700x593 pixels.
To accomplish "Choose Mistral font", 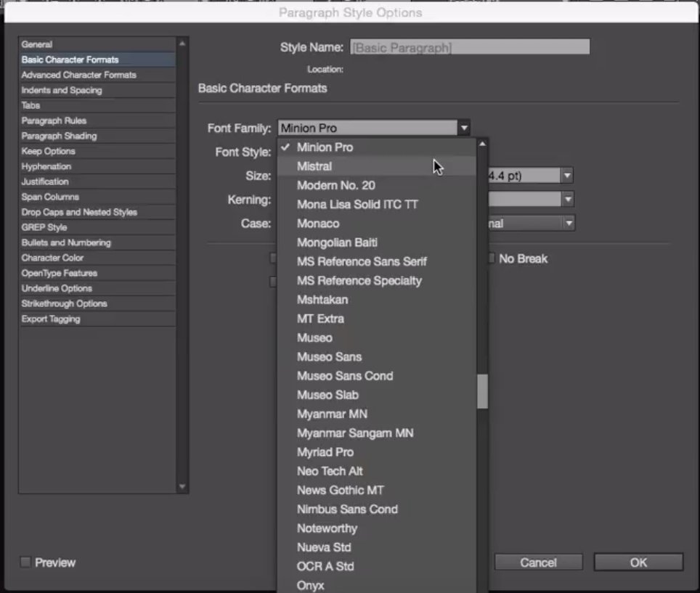I will 377,166.
